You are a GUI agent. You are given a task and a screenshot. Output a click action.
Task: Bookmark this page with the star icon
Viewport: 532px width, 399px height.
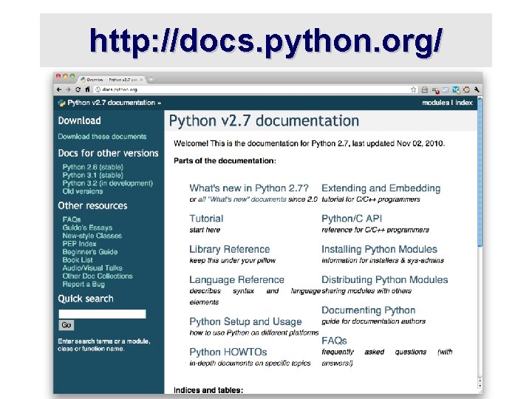pyautogui.click(x=413, y=89)
